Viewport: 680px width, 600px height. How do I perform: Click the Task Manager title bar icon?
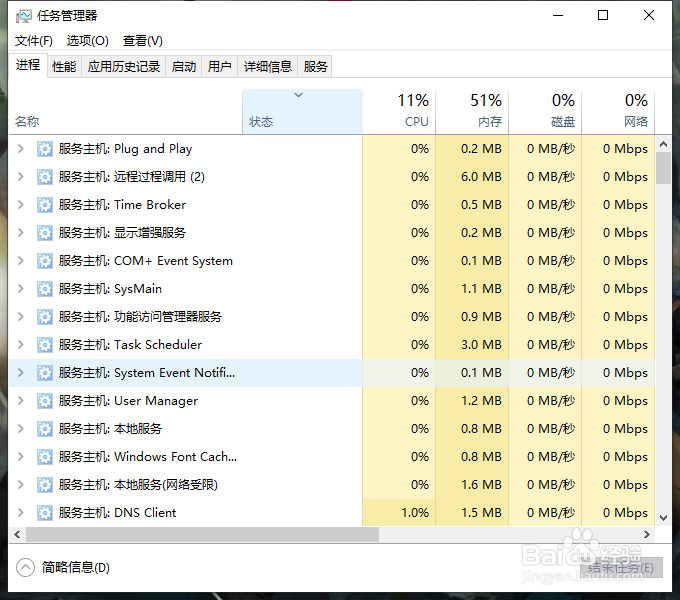23,16
